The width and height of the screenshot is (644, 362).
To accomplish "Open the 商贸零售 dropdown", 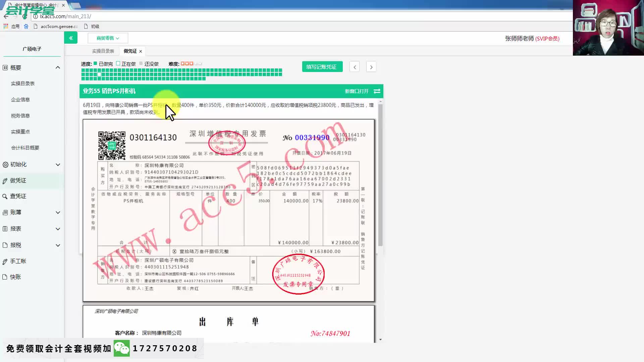I will coord(108,38).
